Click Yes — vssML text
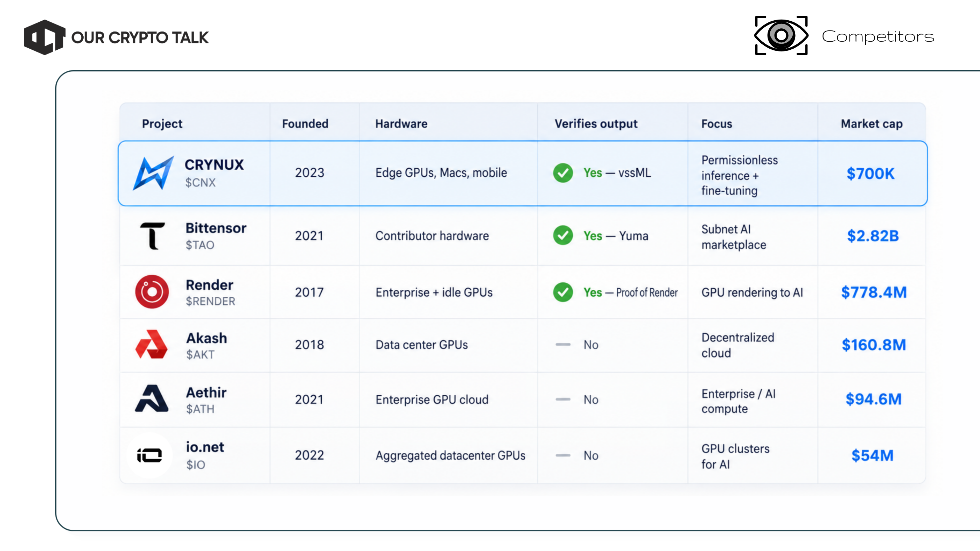Viewport: 980px width, 551px height. pyautogui.click(x=617, y=173)
